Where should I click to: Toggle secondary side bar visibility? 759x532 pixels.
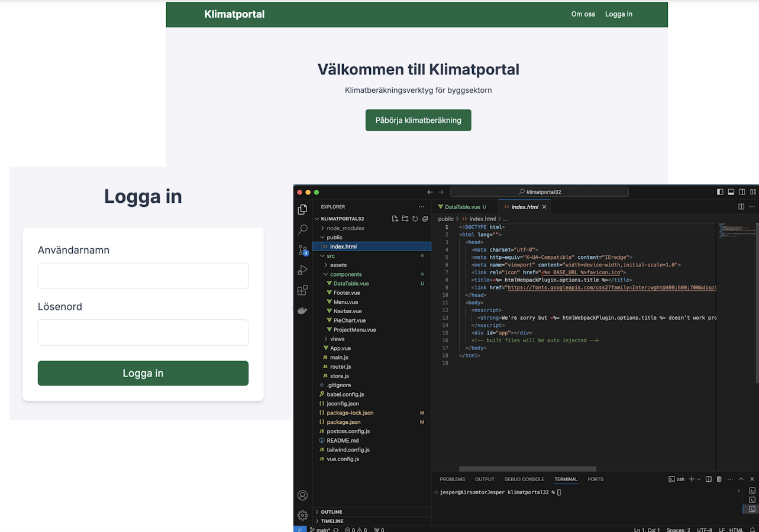pyautogui.click(x=742, y=192)
